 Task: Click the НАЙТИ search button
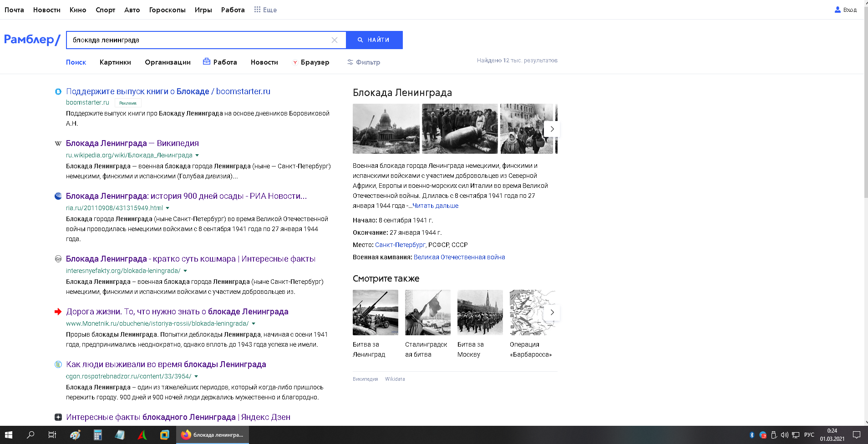[x=374, y=40]
